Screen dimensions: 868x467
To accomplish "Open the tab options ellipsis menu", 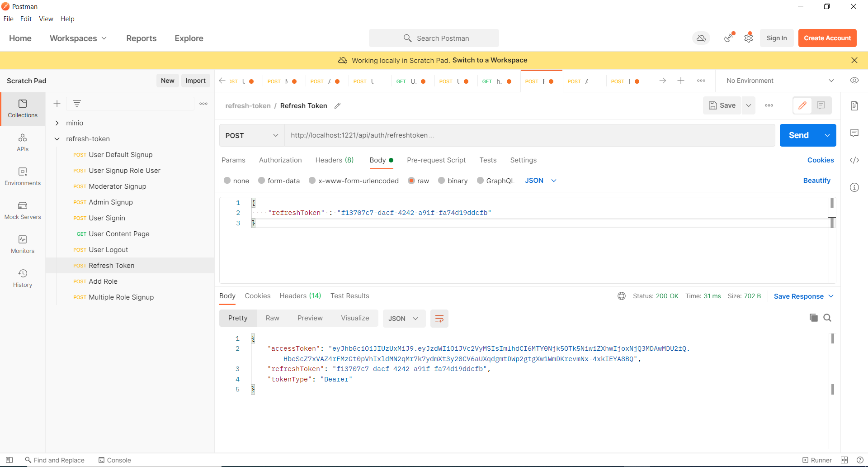I will 701,81.
